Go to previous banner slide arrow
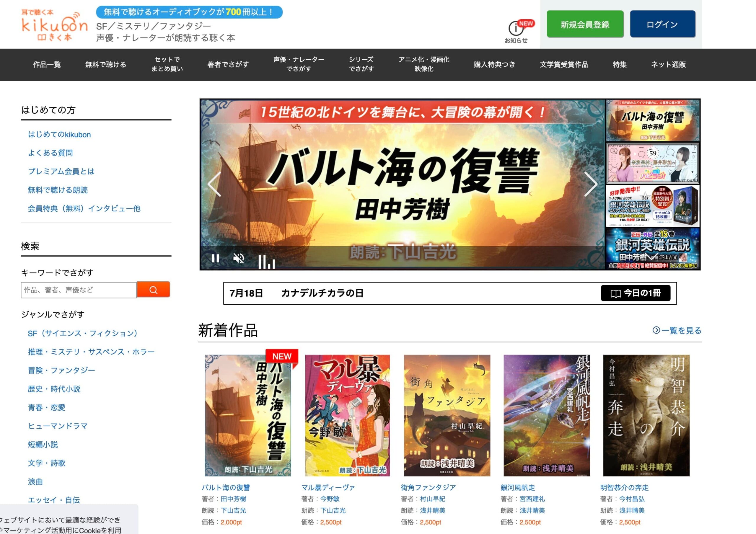 (x=215, y=184)
